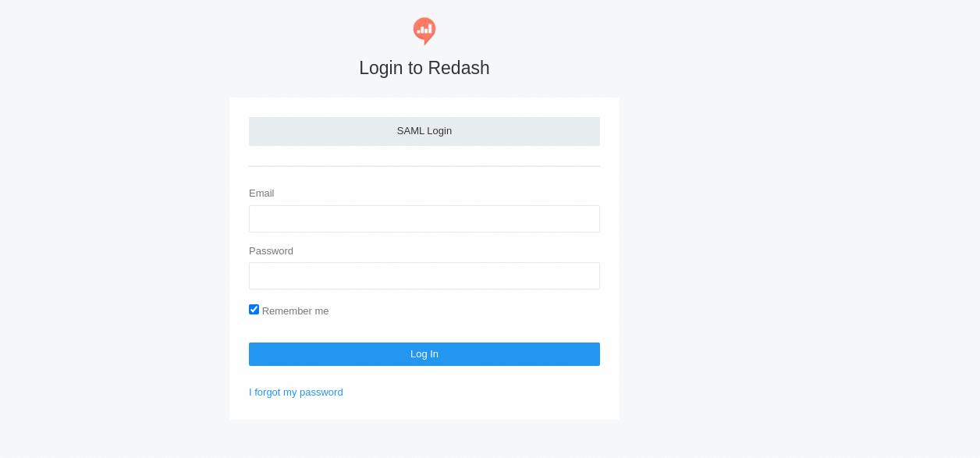Start password recovery via forgot password link
The image size is (980, 458).
(x=296, y=392)
